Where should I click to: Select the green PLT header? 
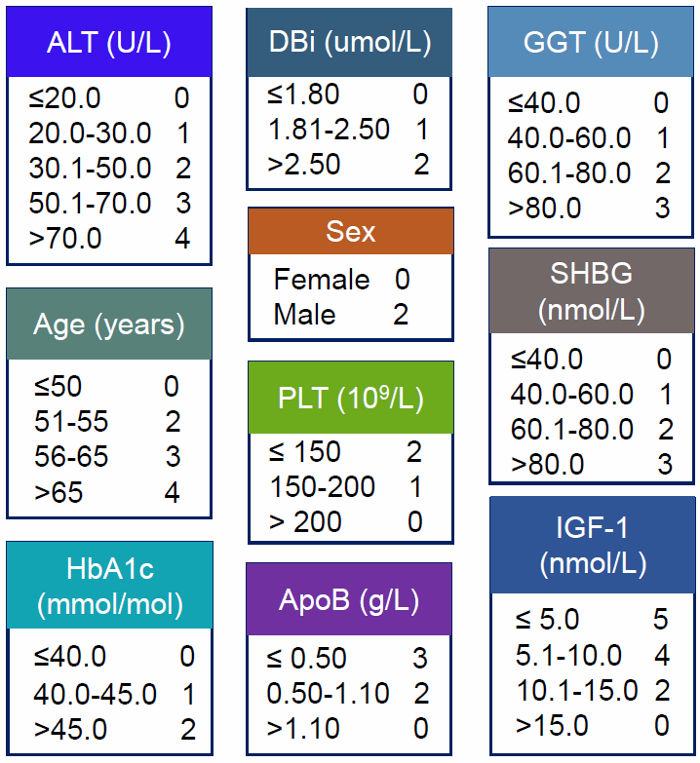tap(350, 398)
